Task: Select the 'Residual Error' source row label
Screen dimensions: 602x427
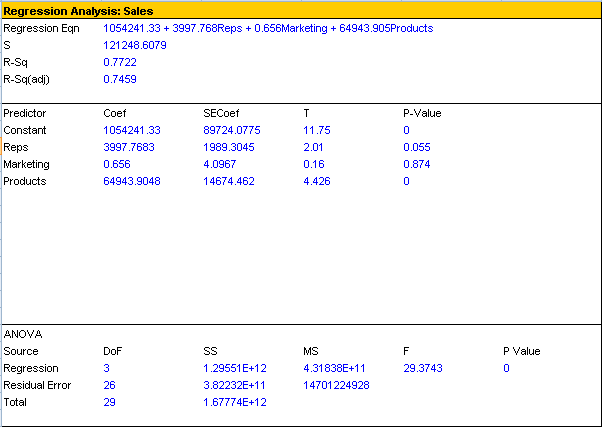Action: point(37,385)
